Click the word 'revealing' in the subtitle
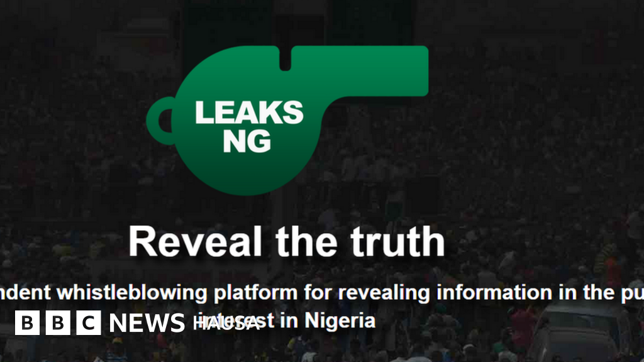 coord(384,293)
